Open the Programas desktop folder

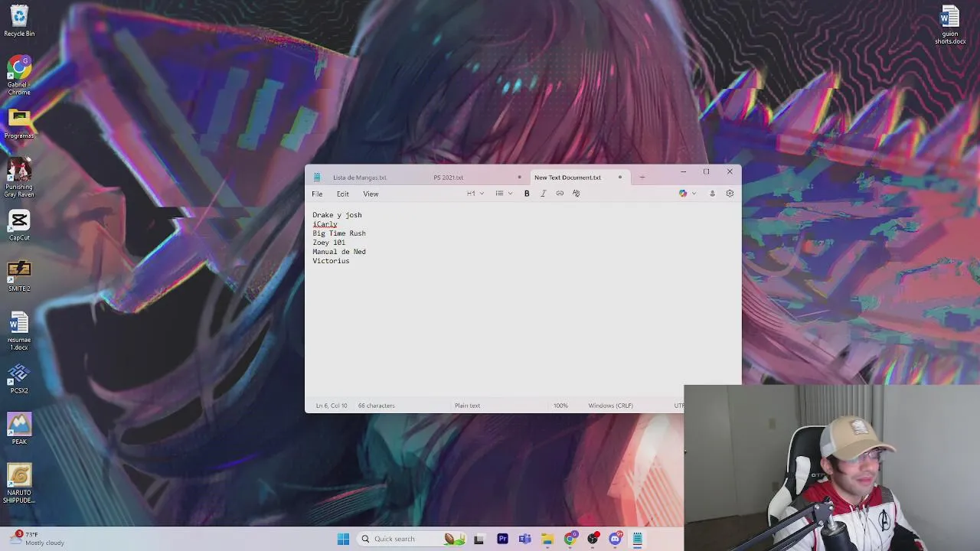(19, 124)
